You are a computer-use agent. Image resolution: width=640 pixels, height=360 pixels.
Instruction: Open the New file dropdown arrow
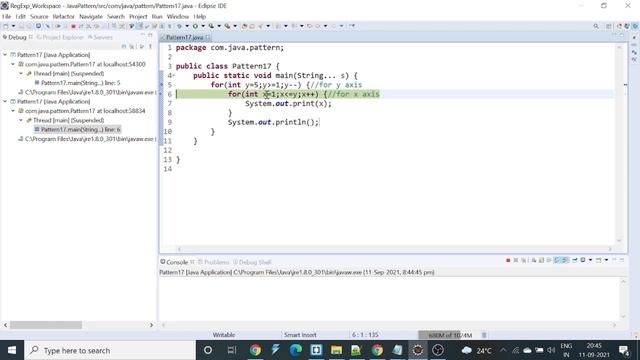[13, 26]
